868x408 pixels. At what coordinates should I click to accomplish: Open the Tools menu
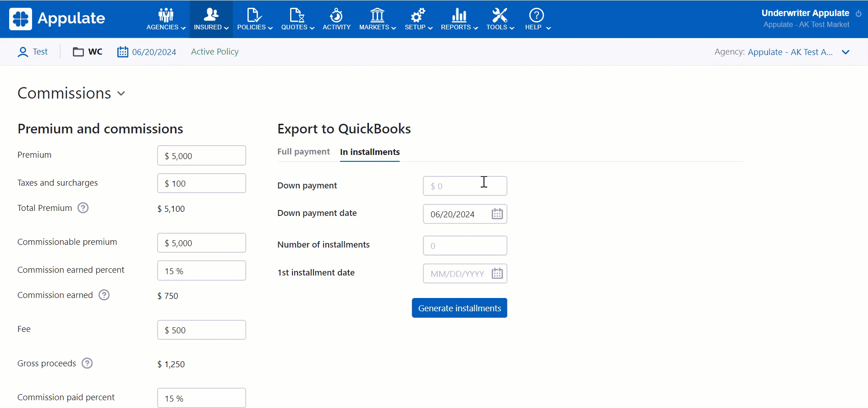[x=500, y=19]
